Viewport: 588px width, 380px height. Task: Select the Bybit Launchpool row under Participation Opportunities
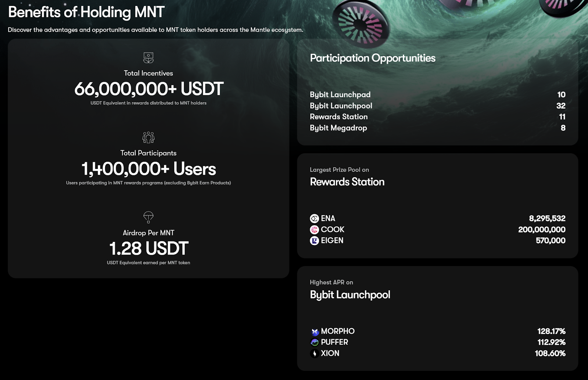pos(438,106)
